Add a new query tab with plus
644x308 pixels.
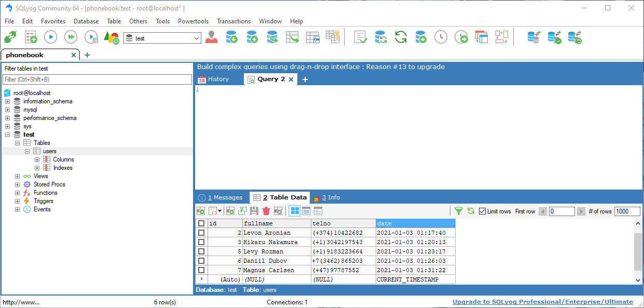[x=305, y=79]
